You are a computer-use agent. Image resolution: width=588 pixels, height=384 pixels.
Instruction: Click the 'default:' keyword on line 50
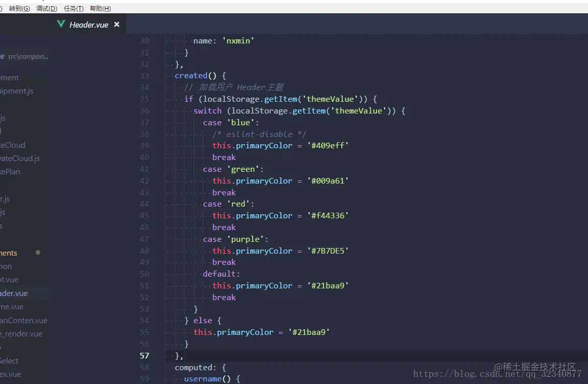tap(221, 274)
